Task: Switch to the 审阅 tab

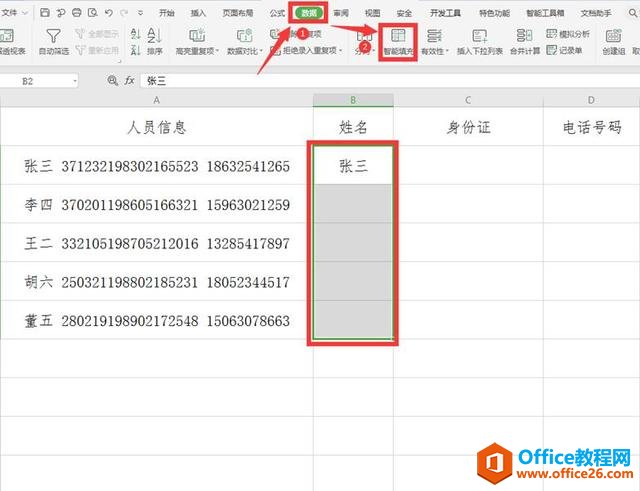Action: pos(341,13)
